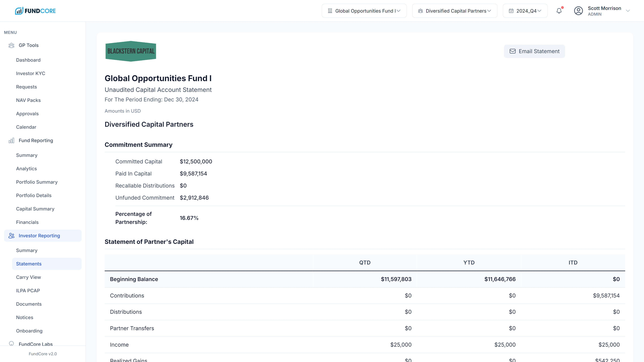This screenshot has height=362, width=644.
Task: Click the Fund Reporting bar chart icon
Action: pos(11,140)
